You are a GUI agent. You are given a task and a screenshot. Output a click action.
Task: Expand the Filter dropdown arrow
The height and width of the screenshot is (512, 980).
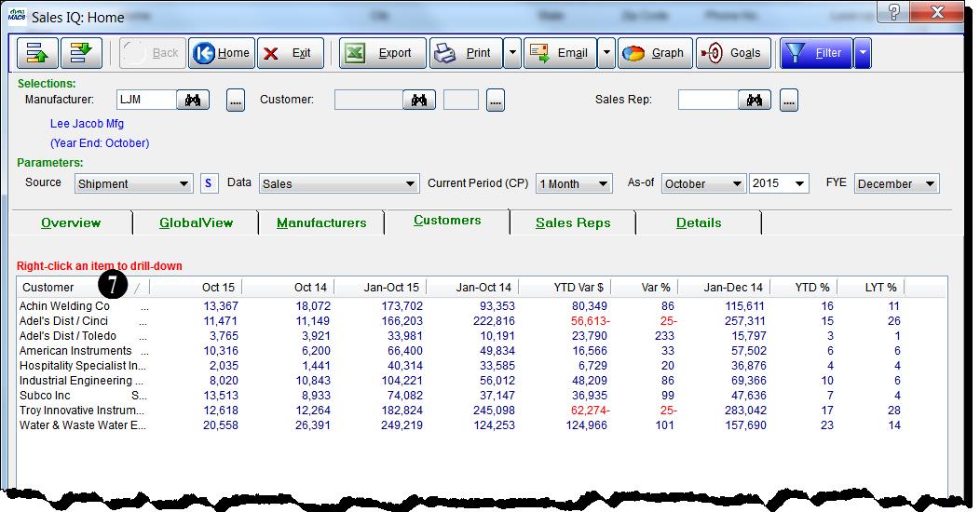pos(863,53)
